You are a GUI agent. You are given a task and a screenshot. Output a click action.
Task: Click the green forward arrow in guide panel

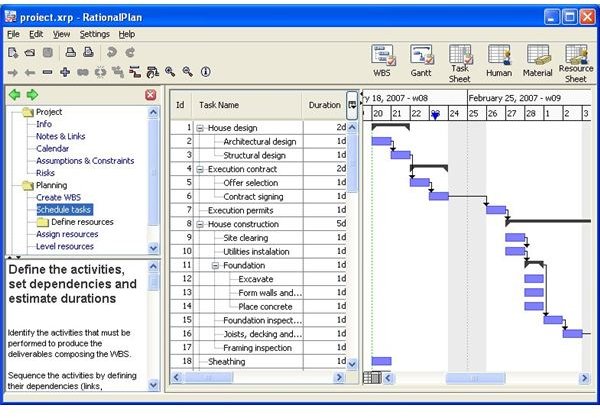click(x=32, y=95)
